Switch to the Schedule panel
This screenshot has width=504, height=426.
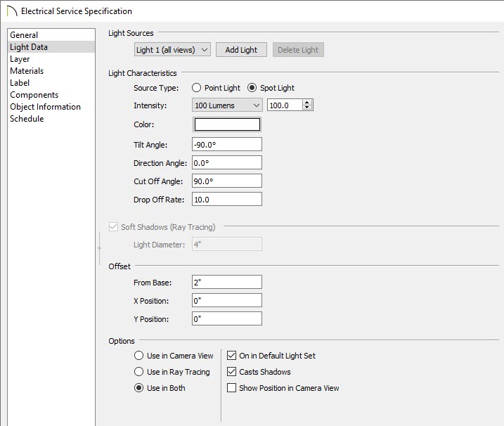point(51,119)
